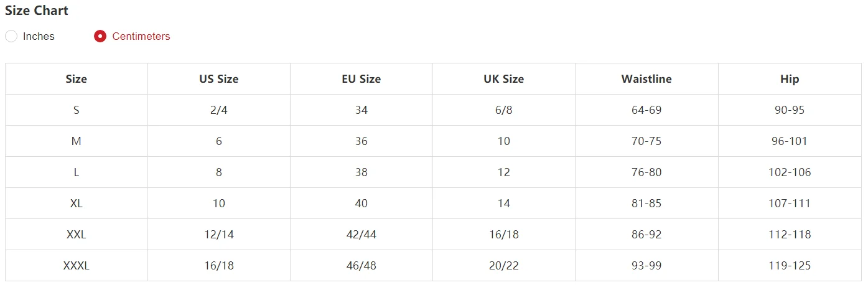Screen dimensions: 868x290
Task: Click the US Size column header
Action: pyautogui.click(x=218, y=79)
